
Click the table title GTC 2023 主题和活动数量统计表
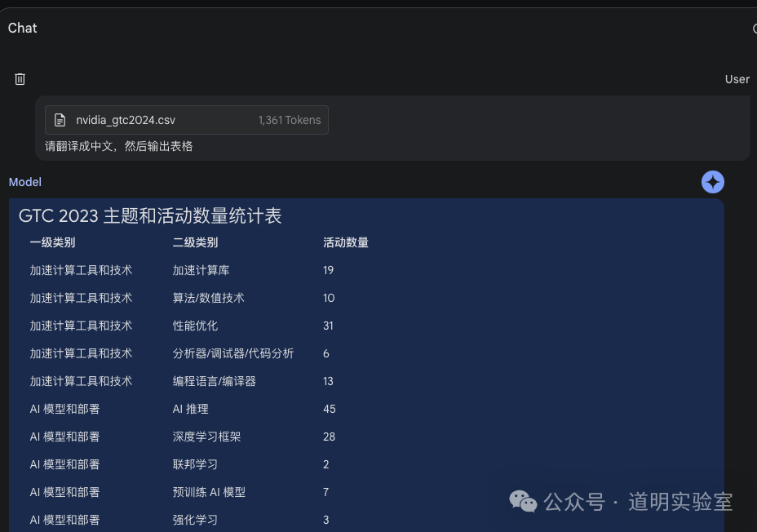pyautogui.click(x=148, y=215)
